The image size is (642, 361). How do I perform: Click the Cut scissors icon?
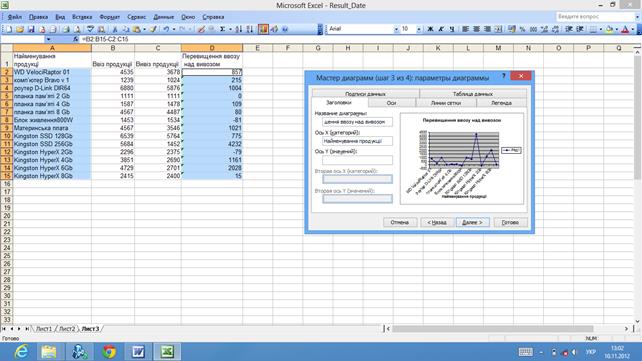coord(115,29)
